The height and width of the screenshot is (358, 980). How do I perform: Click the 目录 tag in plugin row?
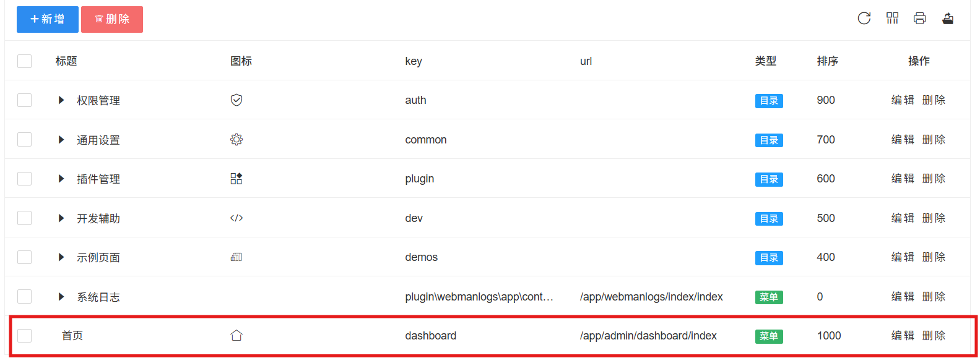click(769, 179)
